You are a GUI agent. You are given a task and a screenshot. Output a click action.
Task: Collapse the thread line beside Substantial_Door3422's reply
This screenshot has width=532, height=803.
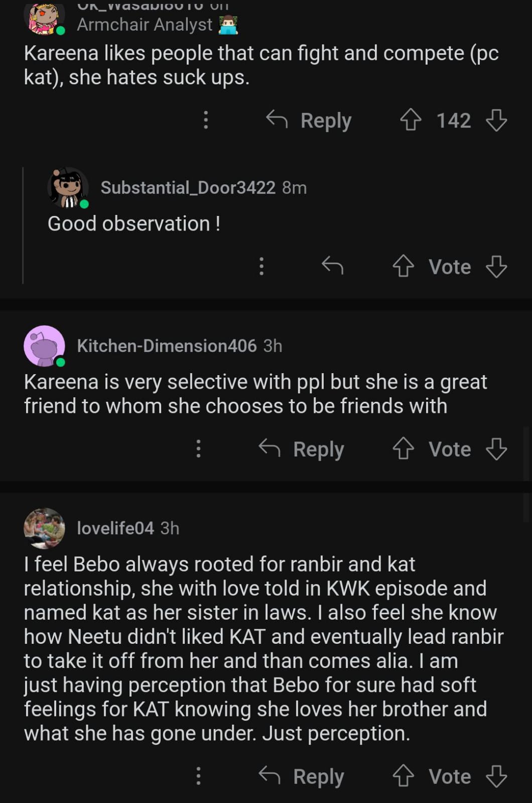click(x=23, y=226)
